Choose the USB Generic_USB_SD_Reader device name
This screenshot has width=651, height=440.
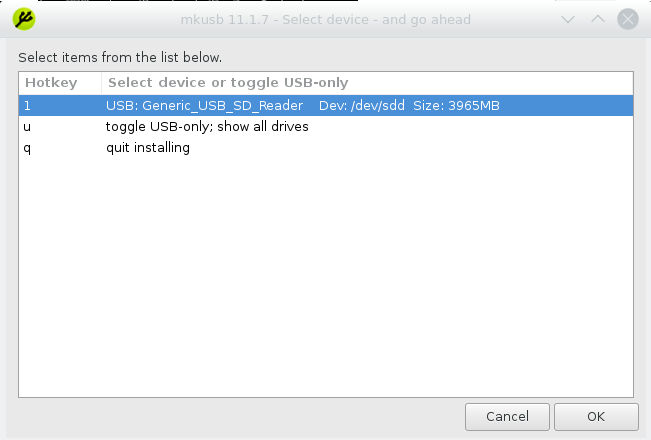click(x=204, y=105)
